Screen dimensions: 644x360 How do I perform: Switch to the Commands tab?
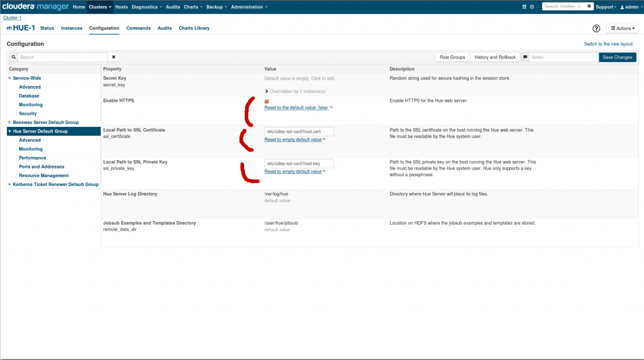point(138,28)
